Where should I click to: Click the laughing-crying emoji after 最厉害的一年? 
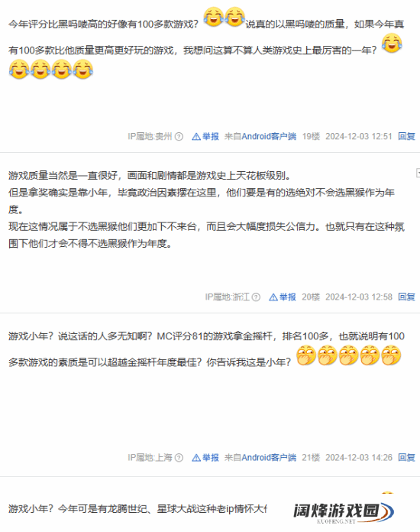(x=392, y=43)
